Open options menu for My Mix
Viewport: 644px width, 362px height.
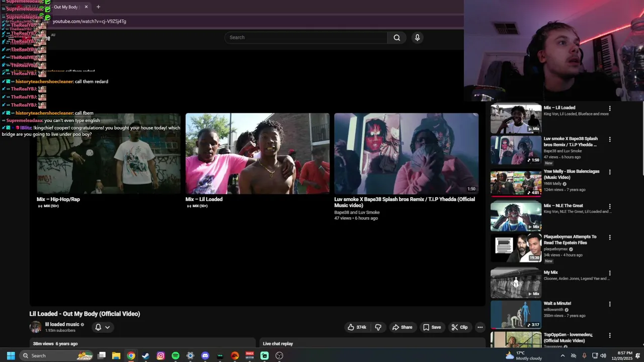[610, 273]
